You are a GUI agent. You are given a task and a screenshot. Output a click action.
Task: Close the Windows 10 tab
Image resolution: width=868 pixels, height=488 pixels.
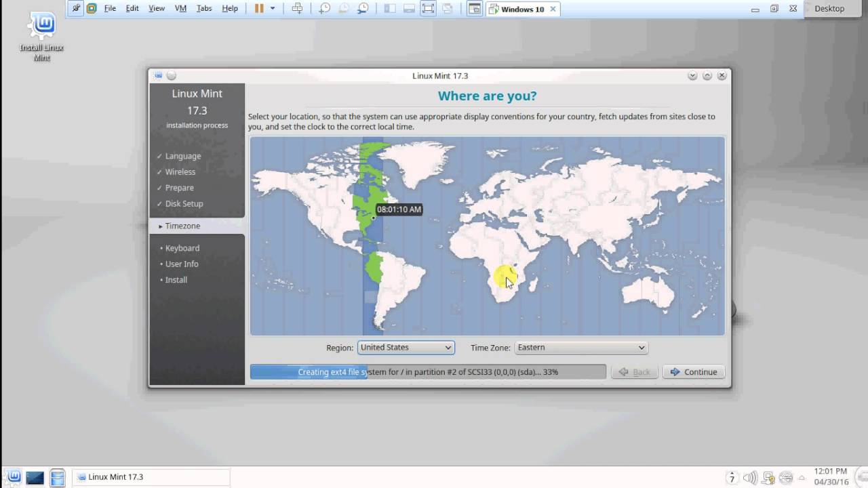tap(553, 9)
